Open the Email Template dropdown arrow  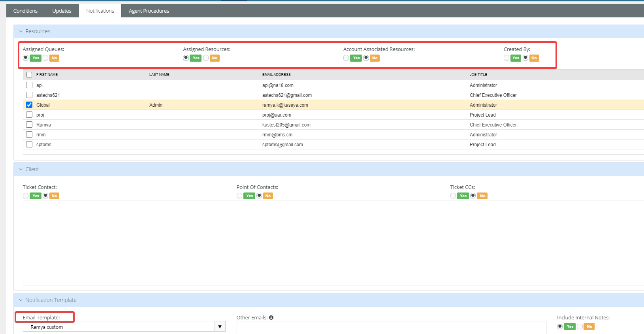point(220,327)
